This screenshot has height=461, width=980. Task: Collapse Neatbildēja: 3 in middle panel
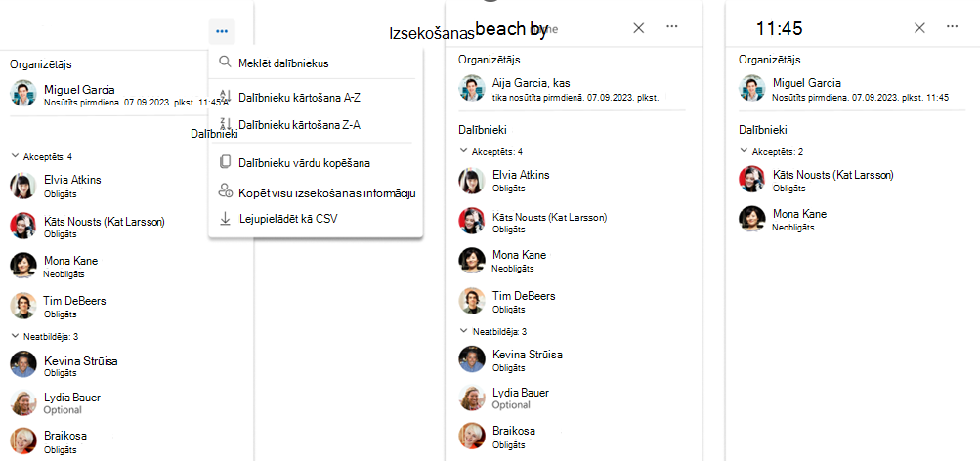(x=464, y=330)
